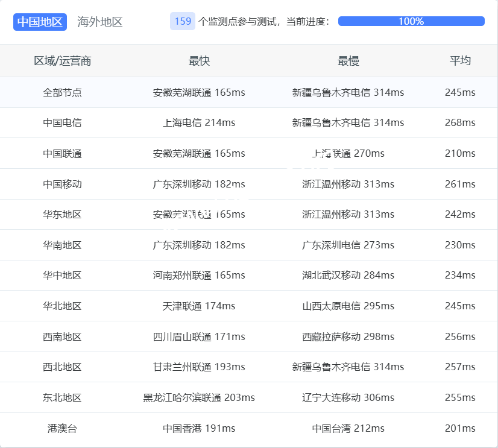Click 黑龙江哈尔滨联通 203ms entry
This screenshot has width=498, height=448.
click(x=199, y=397)
